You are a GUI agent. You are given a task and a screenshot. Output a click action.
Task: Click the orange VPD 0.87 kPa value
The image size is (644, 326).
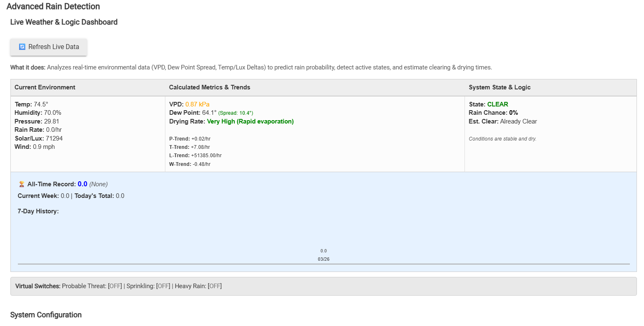[197, 104]
